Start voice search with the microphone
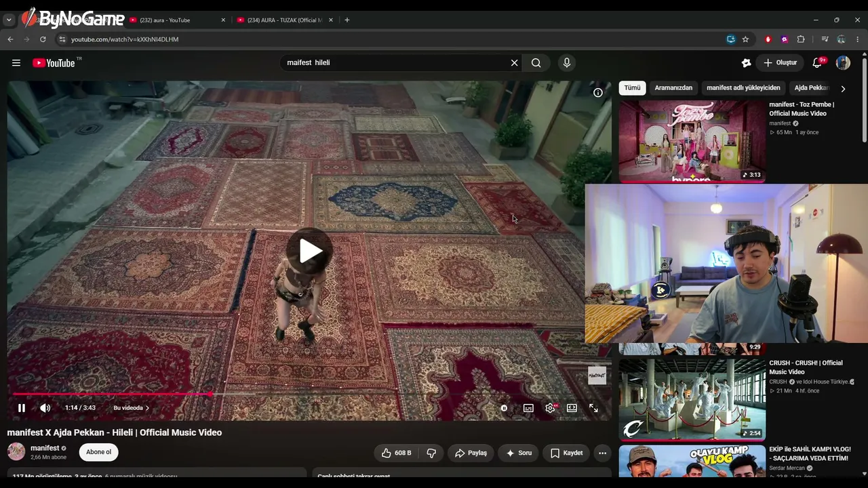Viewport: 868px width, 488px height. pyautogui.click(x=567, y=63)
